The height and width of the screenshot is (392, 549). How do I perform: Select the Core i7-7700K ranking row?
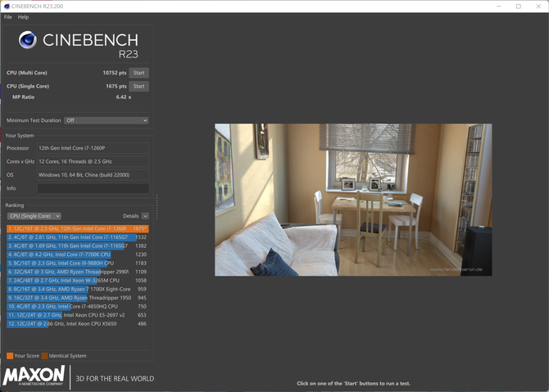point(77,255)
